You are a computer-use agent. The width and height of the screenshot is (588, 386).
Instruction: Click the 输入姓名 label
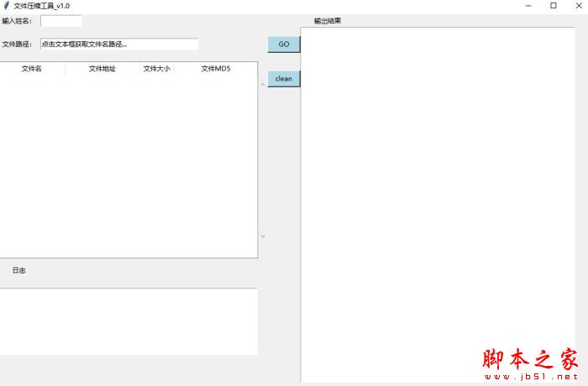coord(17,21)
